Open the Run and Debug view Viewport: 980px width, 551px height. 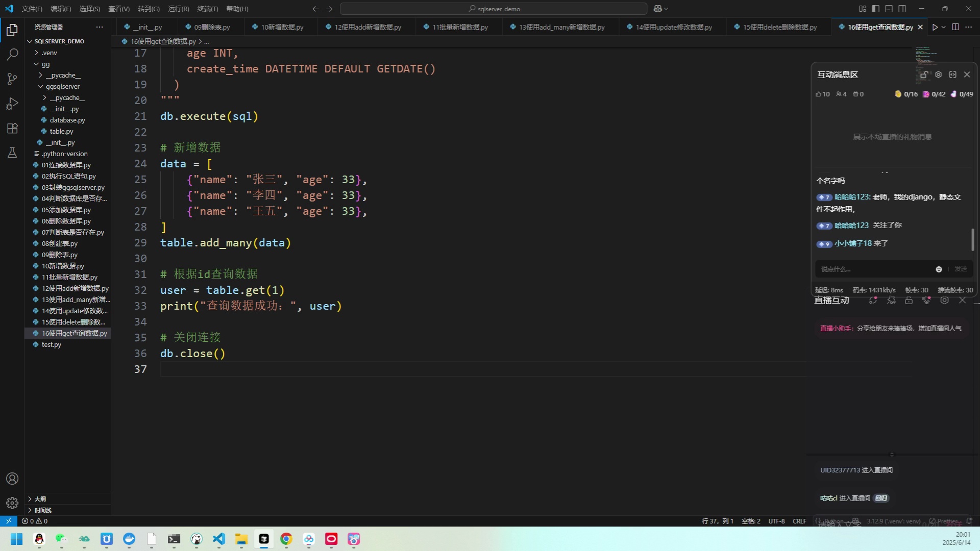(12, 104)
